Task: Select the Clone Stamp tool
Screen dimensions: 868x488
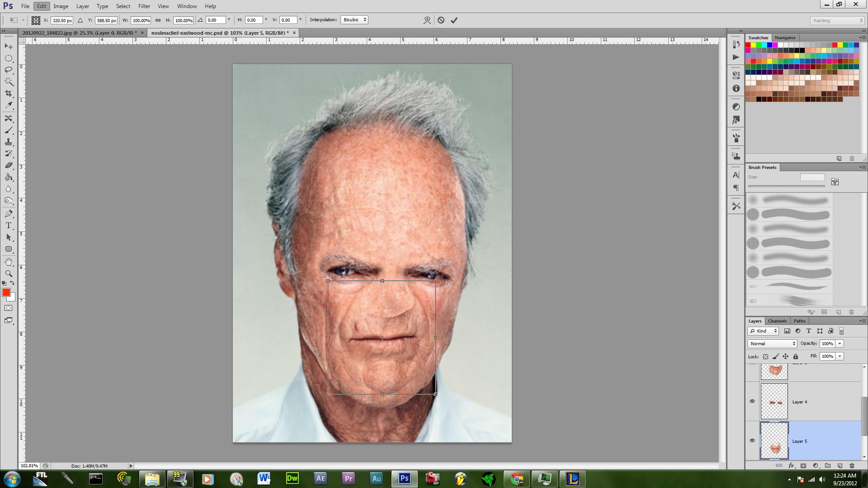Action: pos(9,142)
